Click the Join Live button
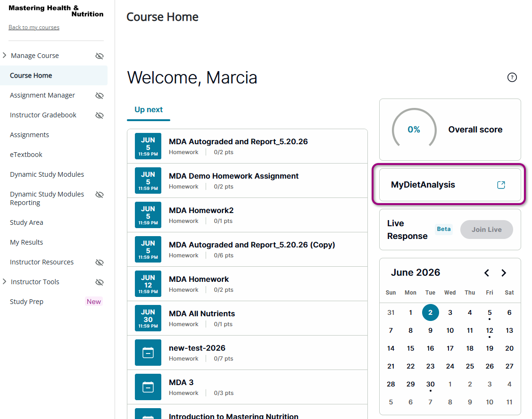The image size is (532, 419). 487,230
